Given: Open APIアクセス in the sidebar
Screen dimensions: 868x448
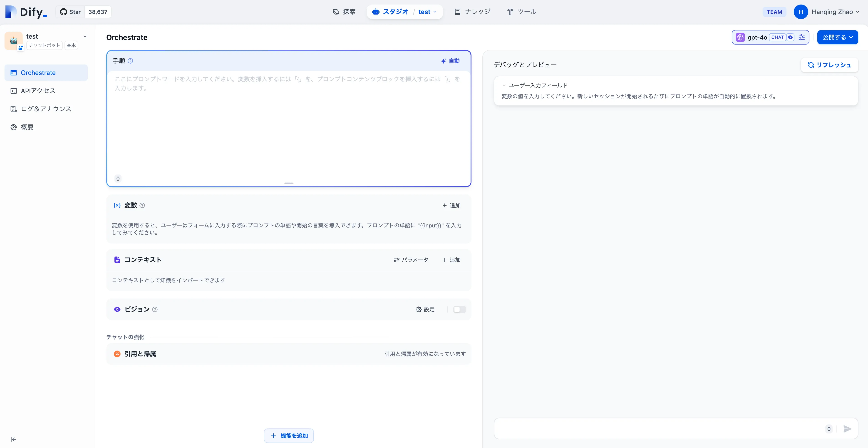Looking at the screenshot, I should tap(38, 91).
